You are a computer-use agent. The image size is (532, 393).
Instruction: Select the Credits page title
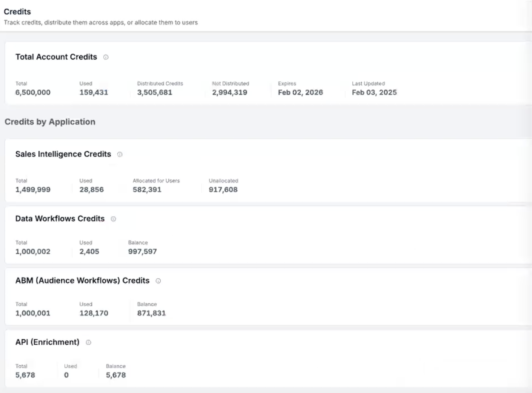pos(17,12)
